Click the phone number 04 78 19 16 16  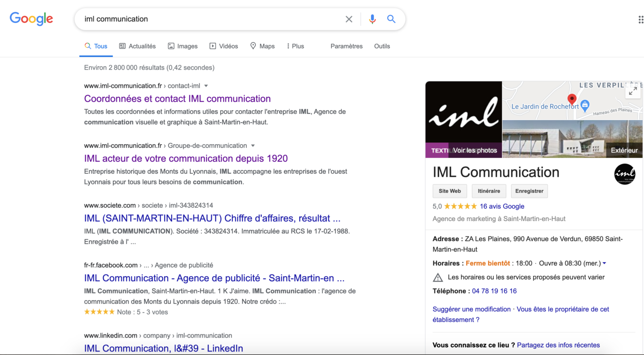(x=495, y=291)
